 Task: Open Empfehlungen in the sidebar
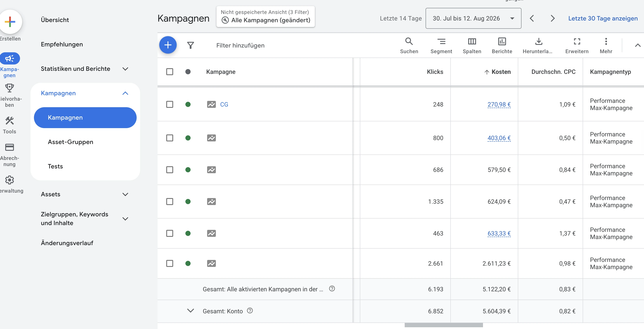62,44
